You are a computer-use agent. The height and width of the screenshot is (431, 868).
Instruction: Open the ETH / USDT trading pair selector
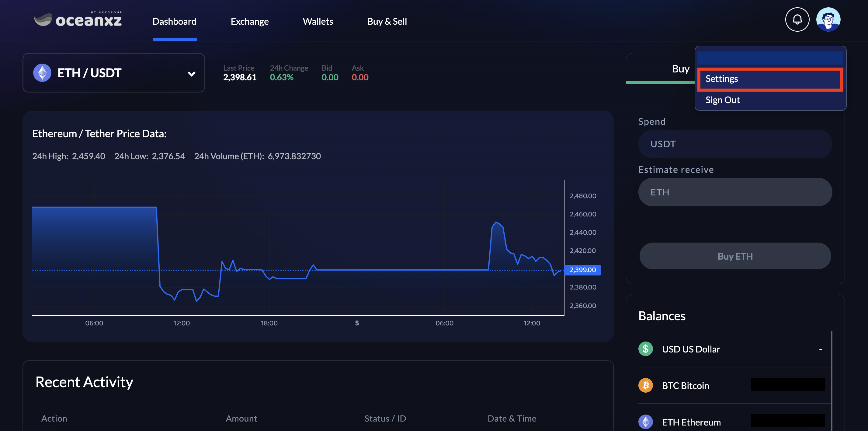tap(113, 73)
